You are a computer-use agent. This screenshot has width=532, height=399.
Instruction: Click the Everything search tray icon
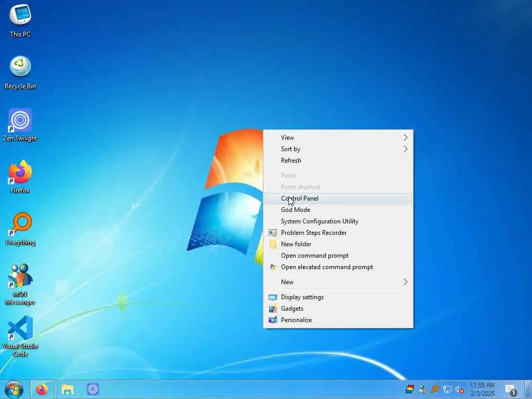[435, 389]
